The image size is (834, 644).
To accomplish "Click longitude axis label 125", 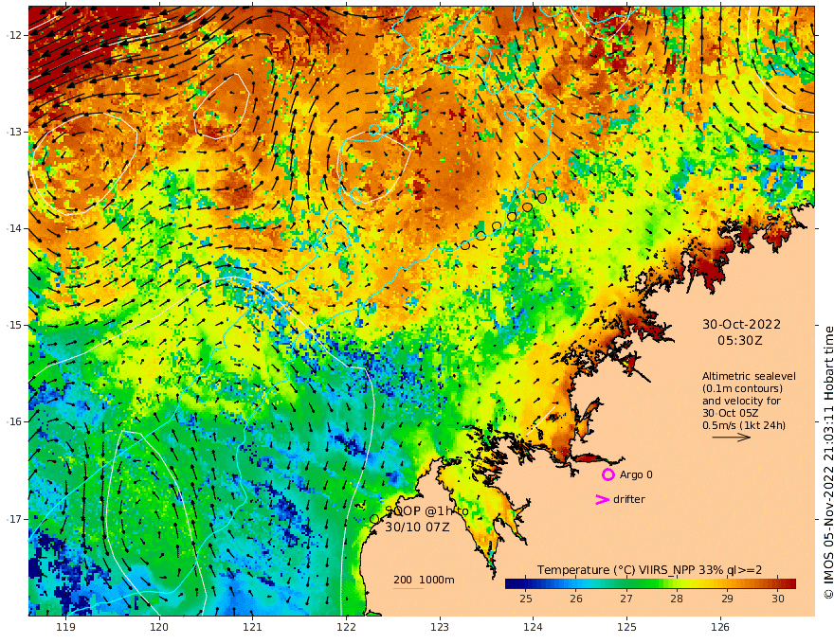I will click(x=626, y=628).
